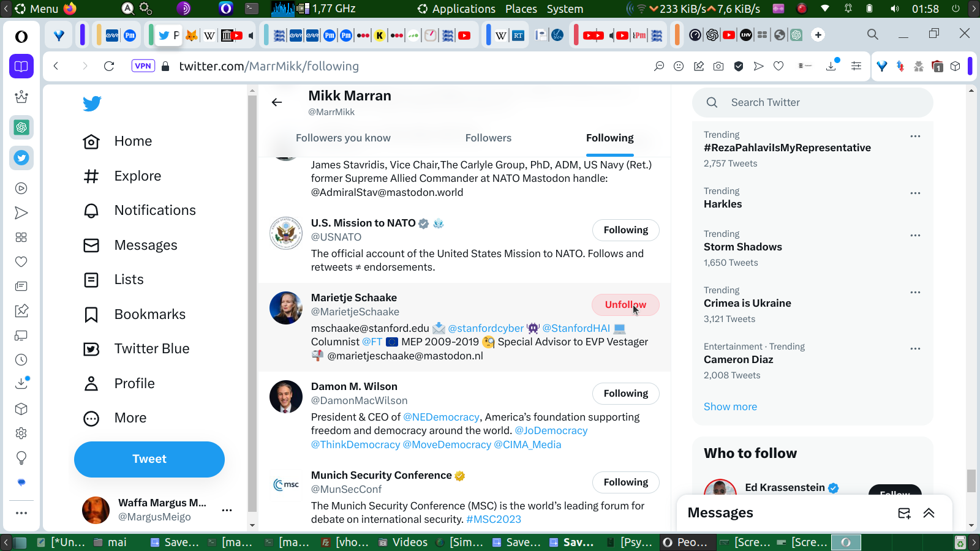Switch to the Followers you know tab
Screen dimensions: 980x551
pos(343,138)
